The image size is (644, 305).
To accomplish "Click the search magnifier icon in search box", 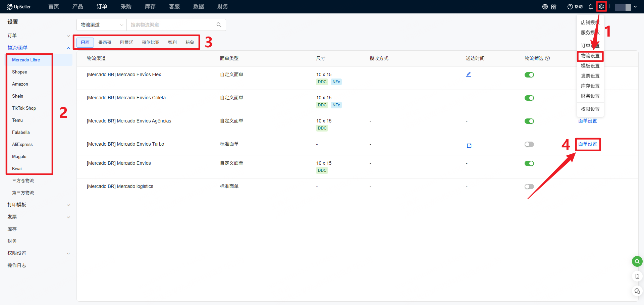I will pos(219,25).
